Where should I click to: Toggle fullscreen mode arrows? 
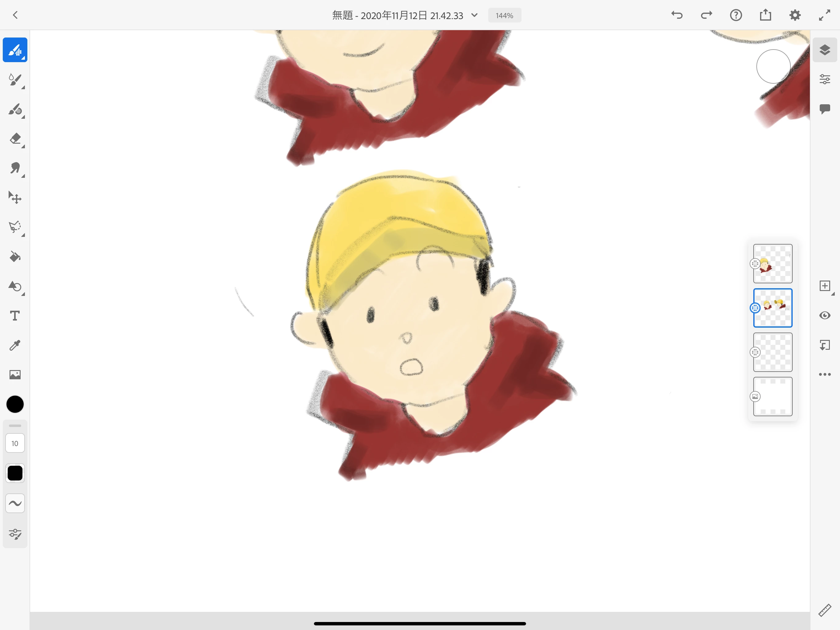pos(824,15)
